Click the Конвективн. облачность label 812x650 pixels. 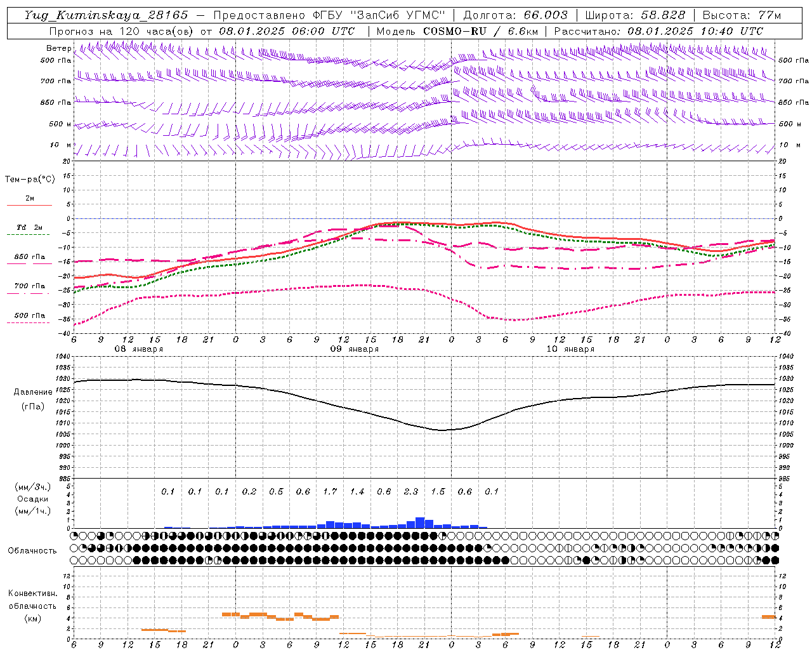pyautogui.click(x=32, y=599)
